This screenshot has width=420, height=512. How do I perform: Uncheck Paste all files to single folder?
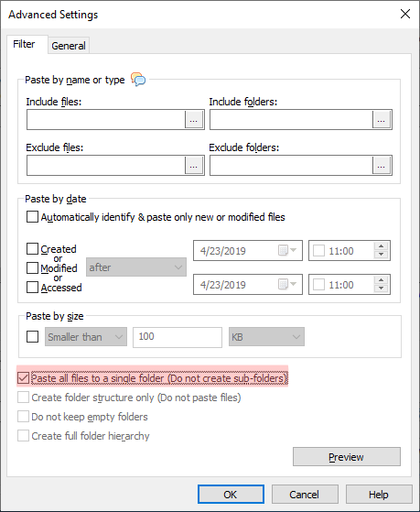[23, 378]
